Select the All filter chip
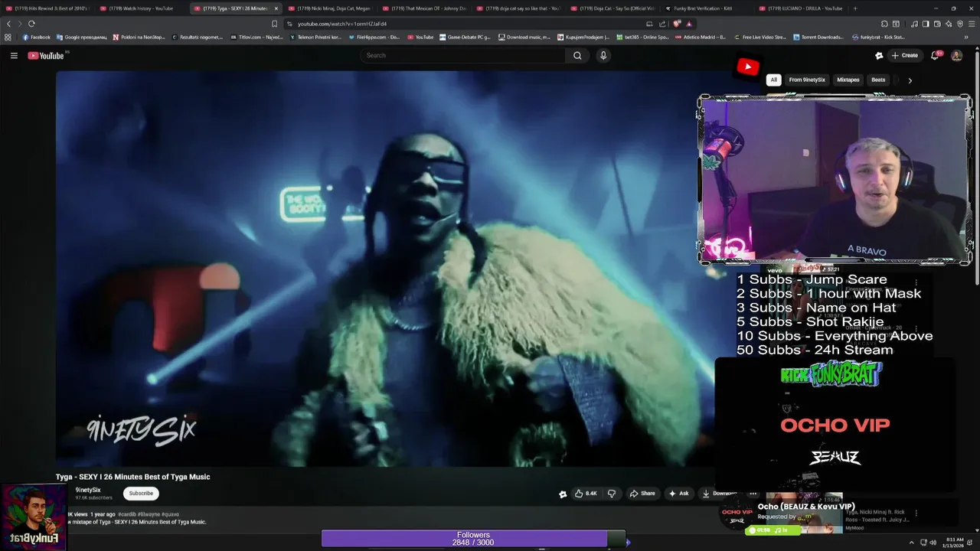The height and width of the screenshot is (551, 980). (773, 80)
